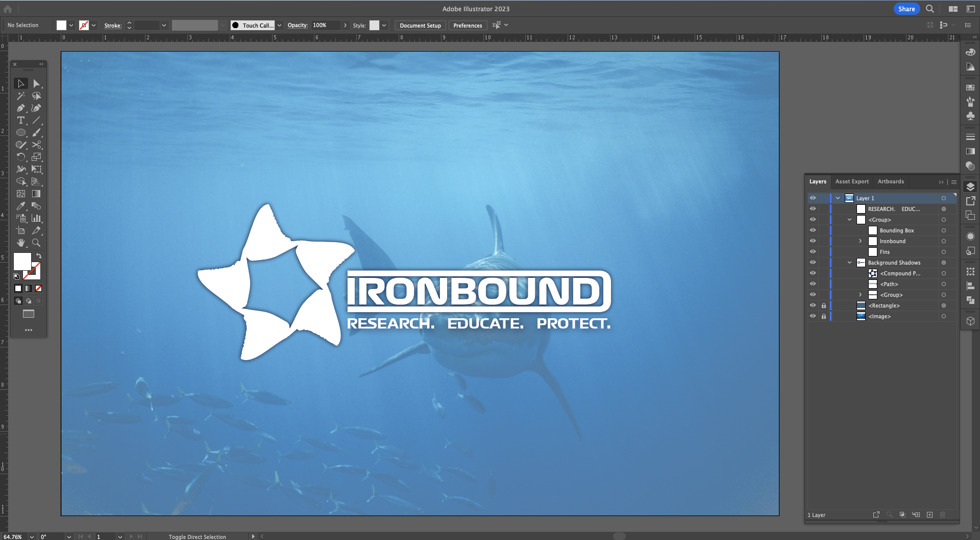Unlock the <Image> layer
The width and height of the screenshot is (980, 540).
823,316
